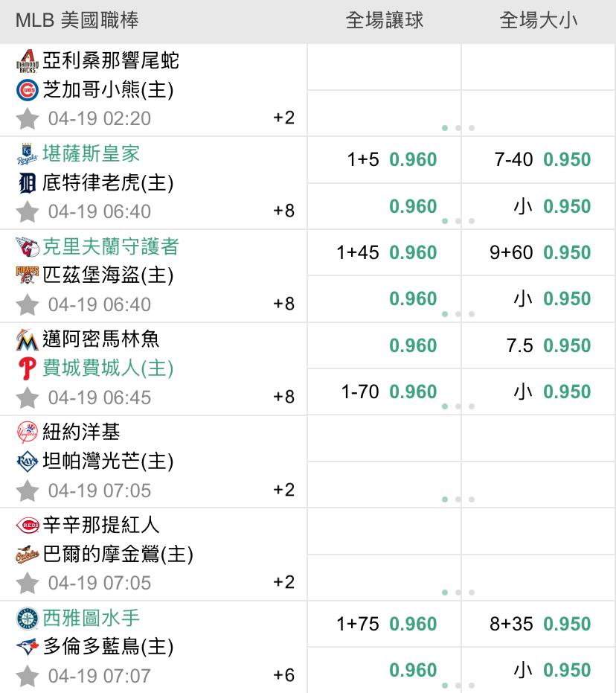Favorite the Diamondbacks vs Cubs game star
Screen dimensions: 616x693
click(x=28, y=119)
